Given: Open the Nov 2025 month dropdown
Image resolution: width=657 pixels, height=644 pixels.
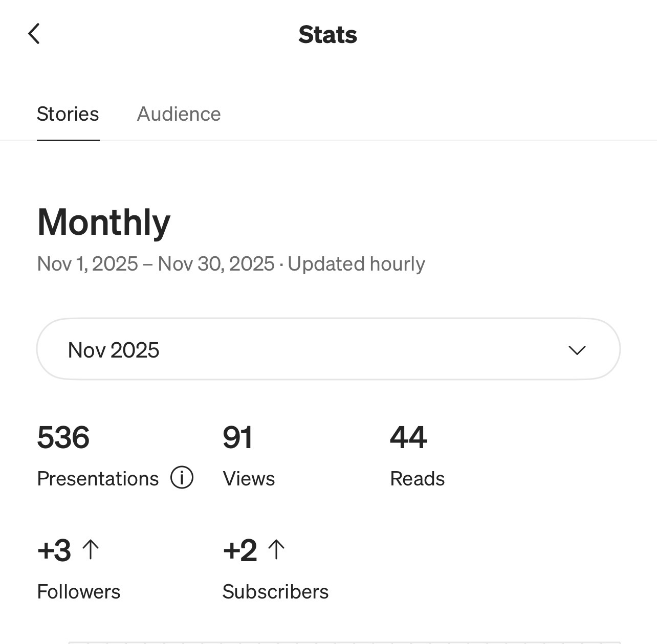Looking at the screenshot, I should point(327,349).
